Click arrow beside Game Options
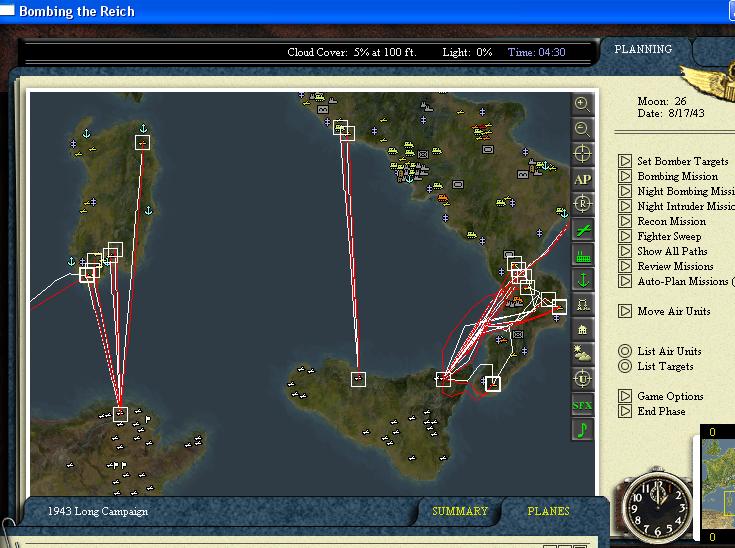The height and width of the screenshot is (548, 735). click(625, 396)
